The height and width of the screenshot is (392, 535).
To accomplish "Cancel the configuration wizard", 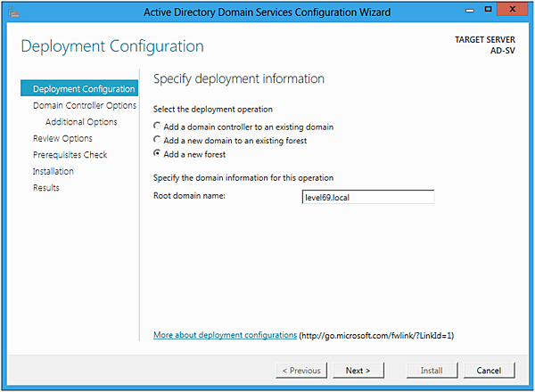I will (x=489, y=370).
